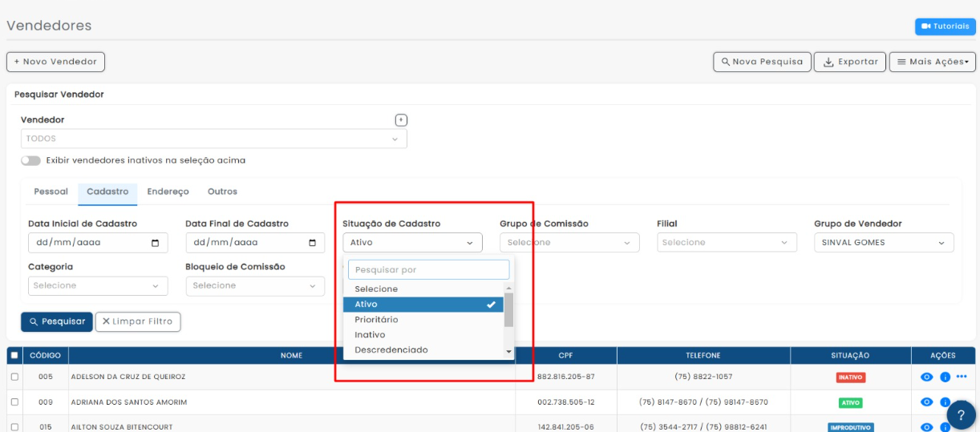
Task: Click the Pesquisar search button
Action: pyautogui.click(x=57, y=321)
